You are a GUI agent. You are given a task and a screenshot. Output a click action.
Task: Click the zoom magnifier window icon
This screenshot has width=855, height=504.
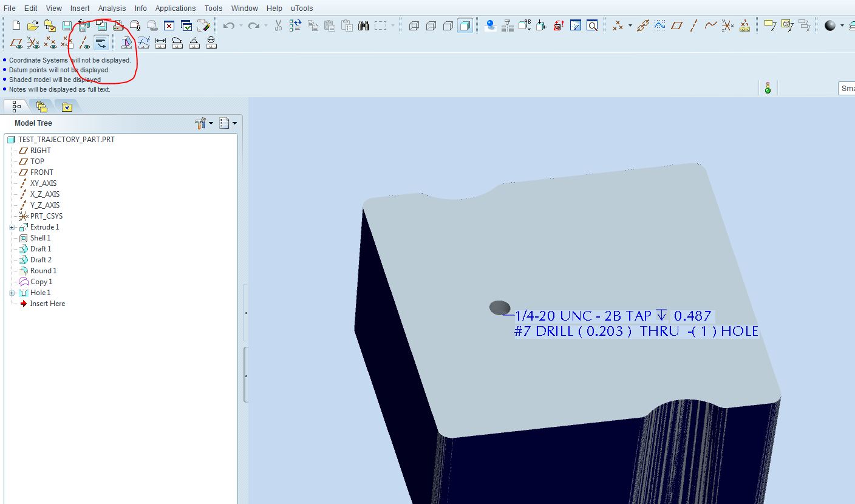[x=592, y=26]
